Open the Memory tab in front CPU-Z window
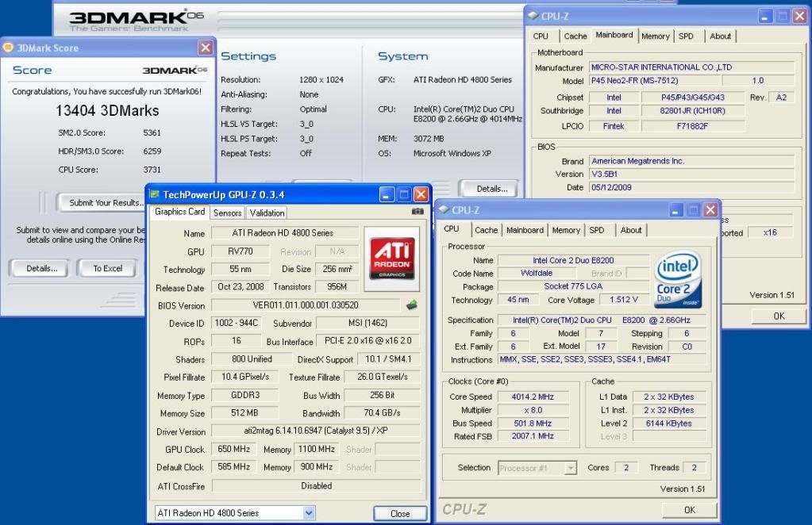The height and width of the screenshot is (525, 812). [x=565, y=230]
